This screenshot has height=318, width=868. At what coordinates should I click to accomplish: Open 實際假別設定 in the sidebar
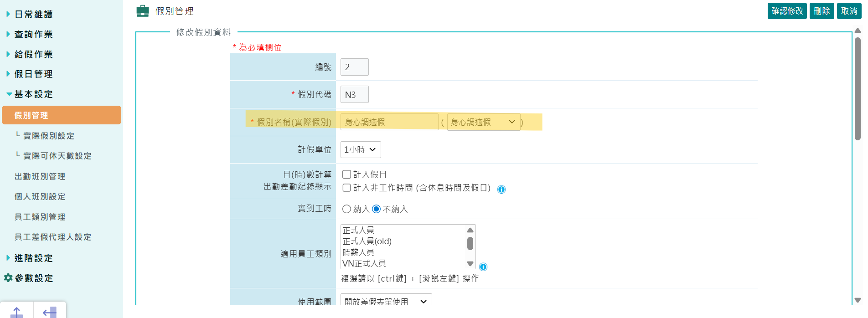click(48, 136)
